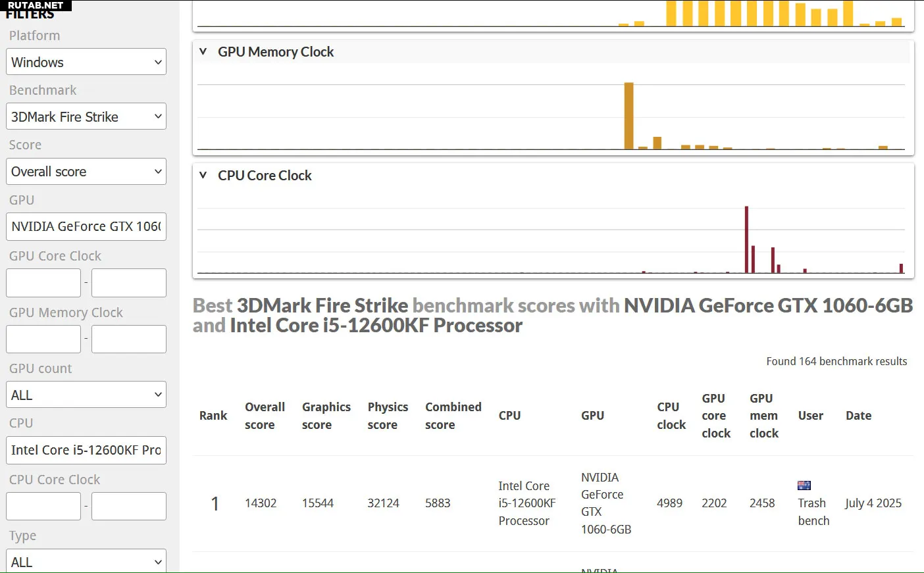Click the GPU core clock column header
Screen dimensions: 924x573
pos(716,416)
